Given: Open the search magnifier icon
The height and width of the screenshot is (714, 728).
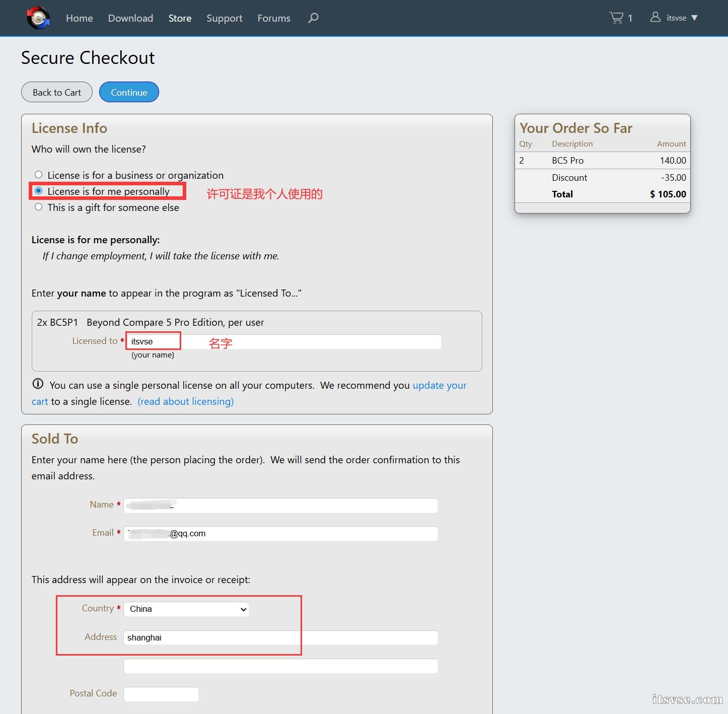Looking at the screenshot, I should point(313,18).
